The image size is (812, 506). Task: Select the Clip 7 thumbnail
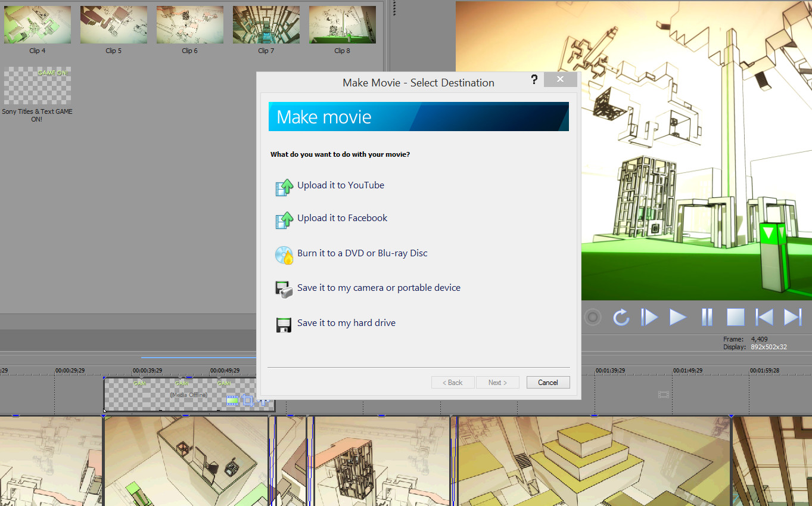click(x=266, y=24)
